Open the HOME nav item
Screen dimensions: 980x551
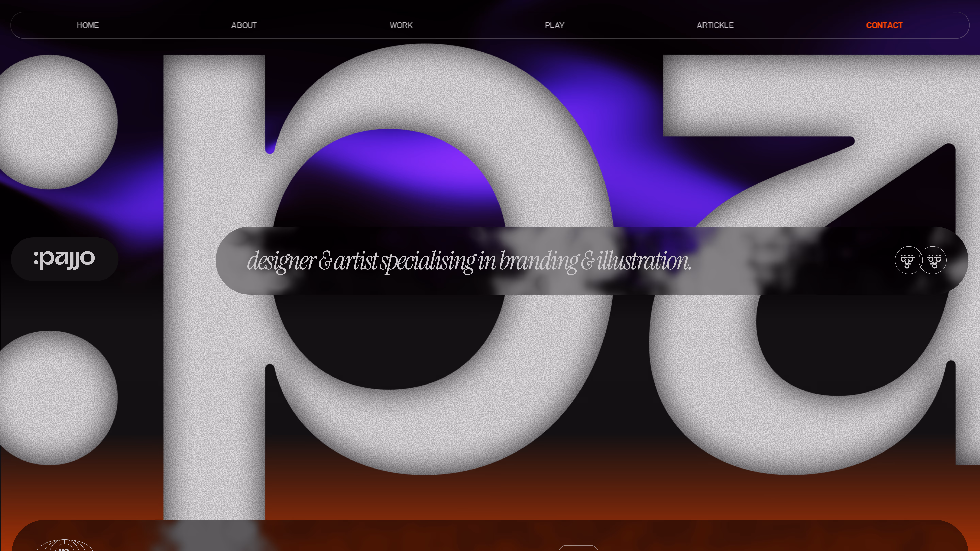(87, 25)
